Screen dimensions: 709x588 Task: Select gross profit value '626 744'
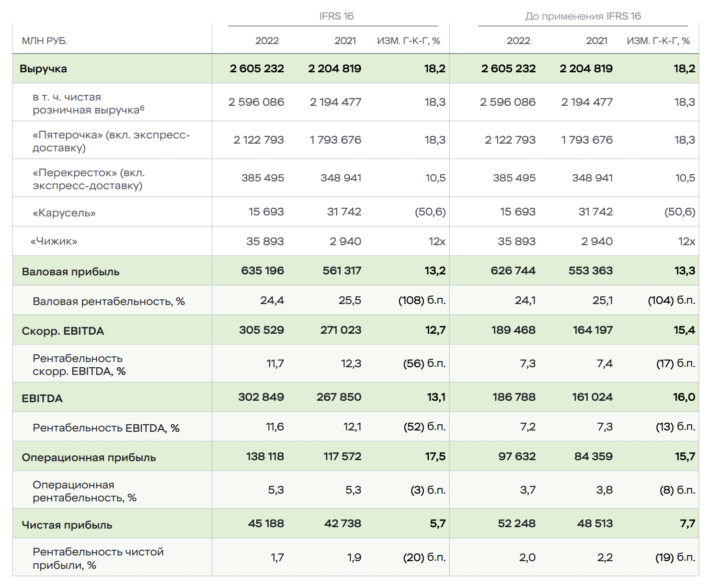click(x=513, y=271)
